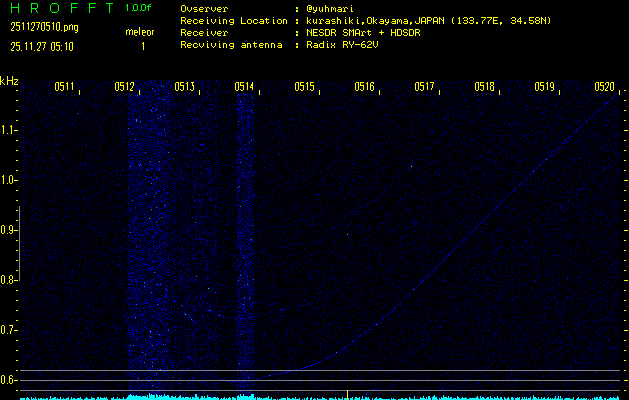Screen dimensions: 629x400
Task: Click the Receiver label
Action: pos(204,33)
